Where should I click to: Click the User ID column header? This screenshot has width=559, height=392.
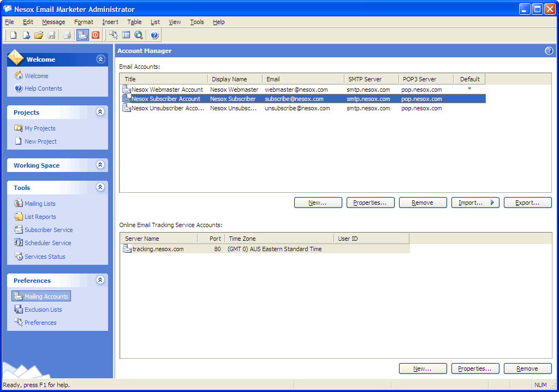[x=371, y=238]
